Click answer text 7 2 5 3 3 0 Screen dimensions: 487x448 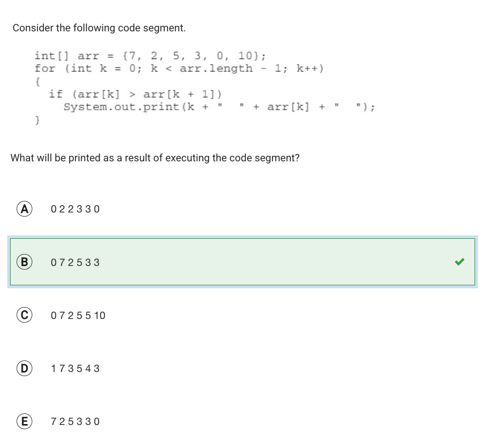(75, 422)
